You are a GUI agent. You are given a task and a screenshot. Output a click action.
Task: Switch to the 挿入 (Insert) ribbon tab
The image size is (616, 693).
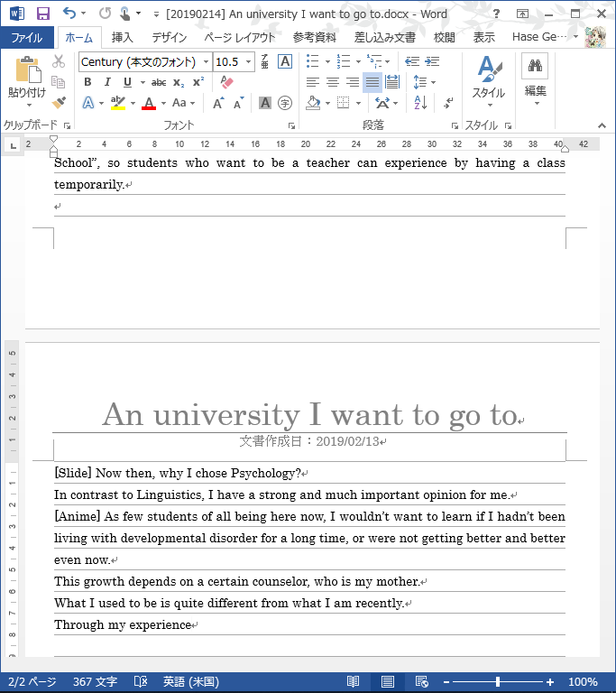(x=122, y=37)
